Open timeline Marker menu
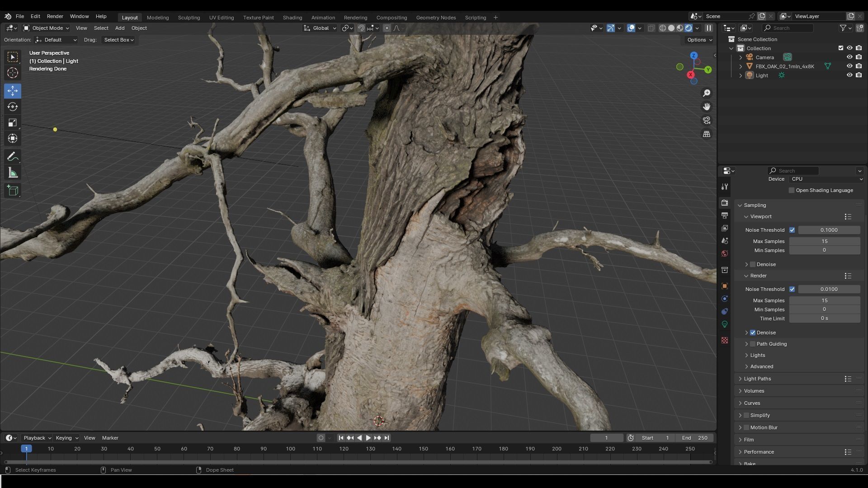The image size is (868, 488). click(110, 438)
